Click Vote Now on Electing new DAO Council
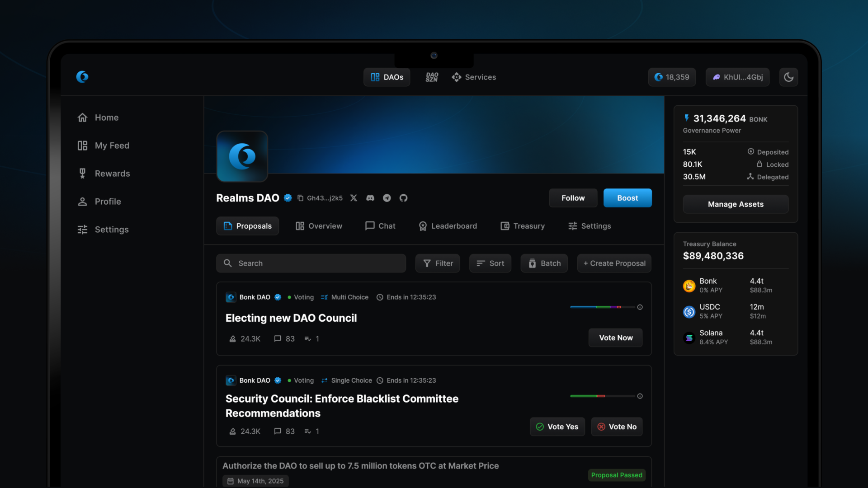This screenshot has height=488, width=868. point(616,338)
